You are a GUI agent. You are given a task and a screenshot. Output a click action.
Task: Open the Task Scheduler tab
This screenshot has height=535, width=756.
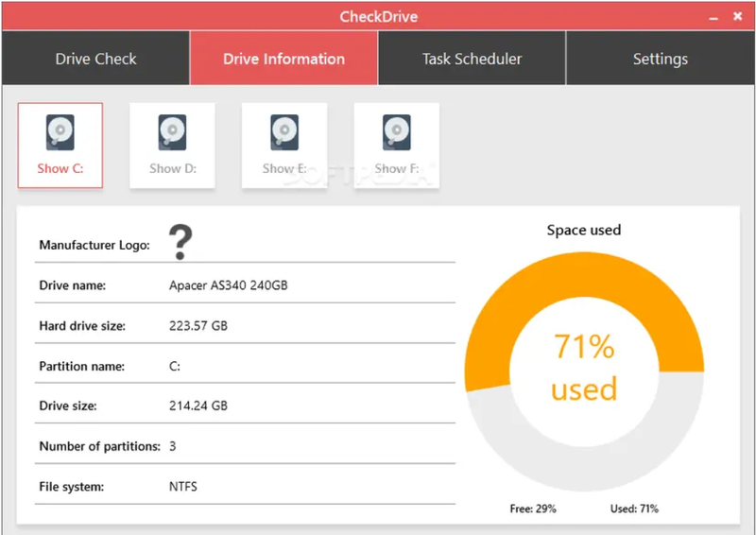click(472, 59)
